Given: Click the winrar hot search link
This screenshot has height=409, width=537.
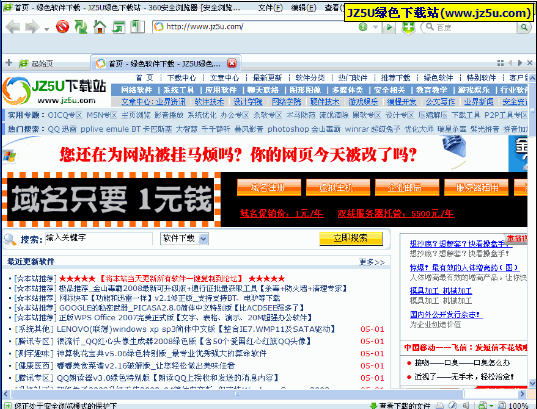Looking at the screenshot, I should coord(358,129).
